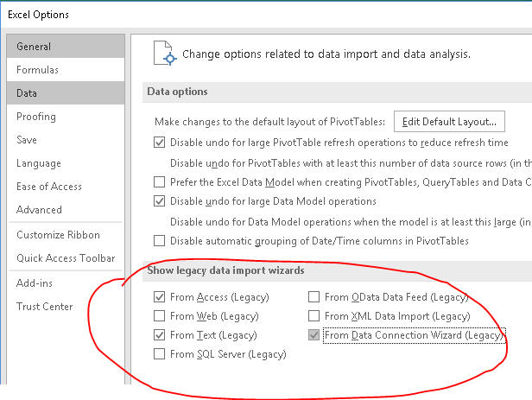
Task: Go to Language settings
Action: pos(66,163)
